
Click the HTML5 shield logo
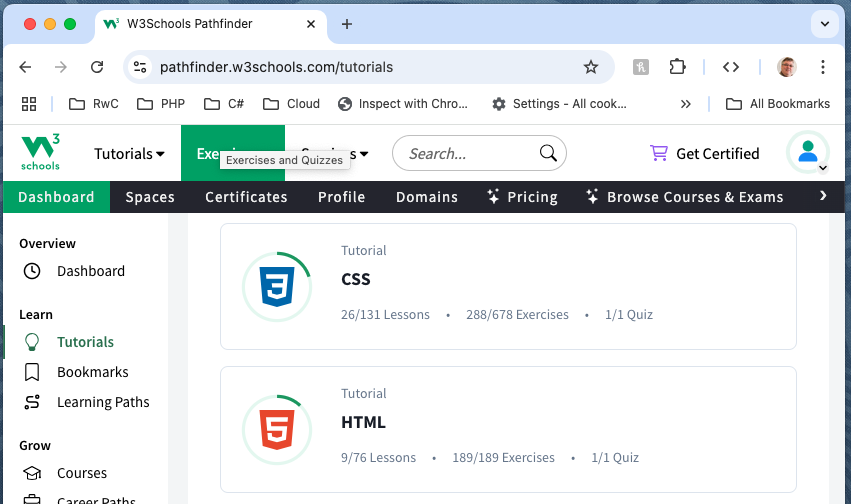[x=277, y=430]
